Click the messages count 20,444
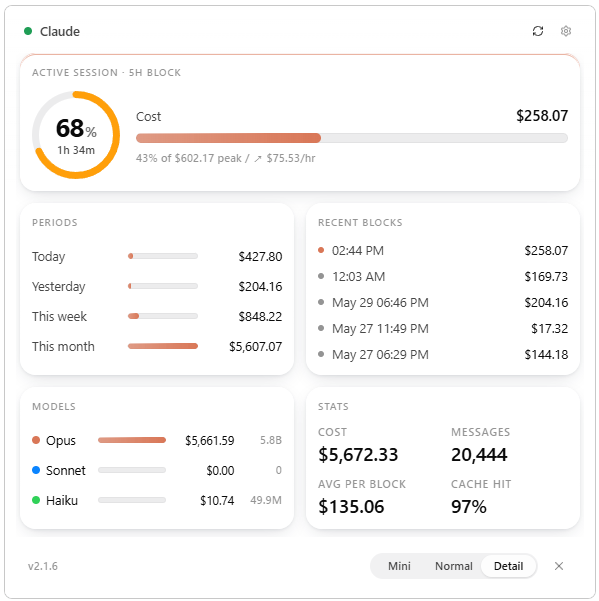599x601 pixels. click(479, 455)
